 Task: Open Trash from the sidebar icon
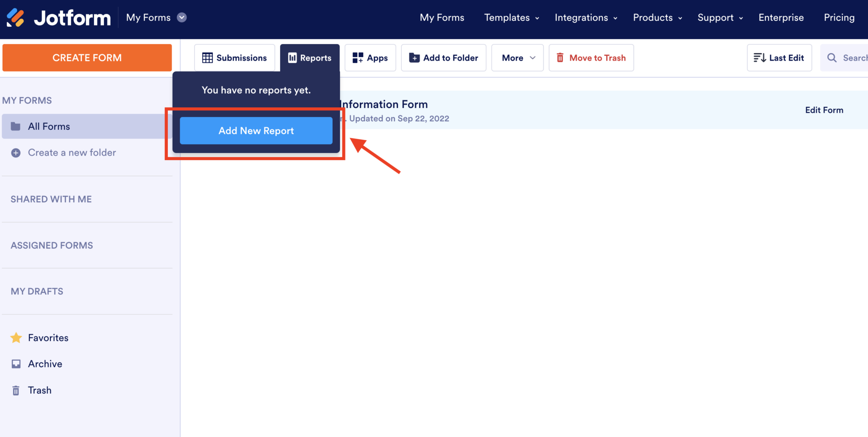[x=16, y=390]
